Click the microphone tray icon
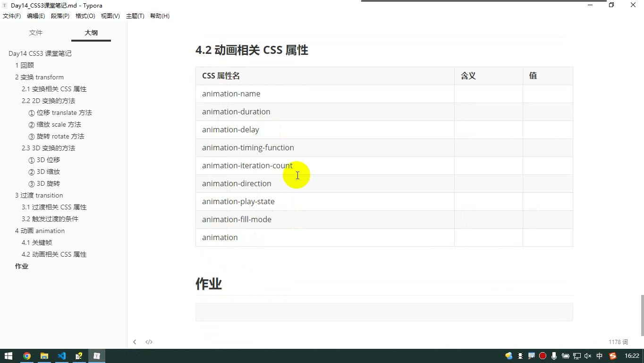This screenshot has height=363, width=644. point(554,356)
